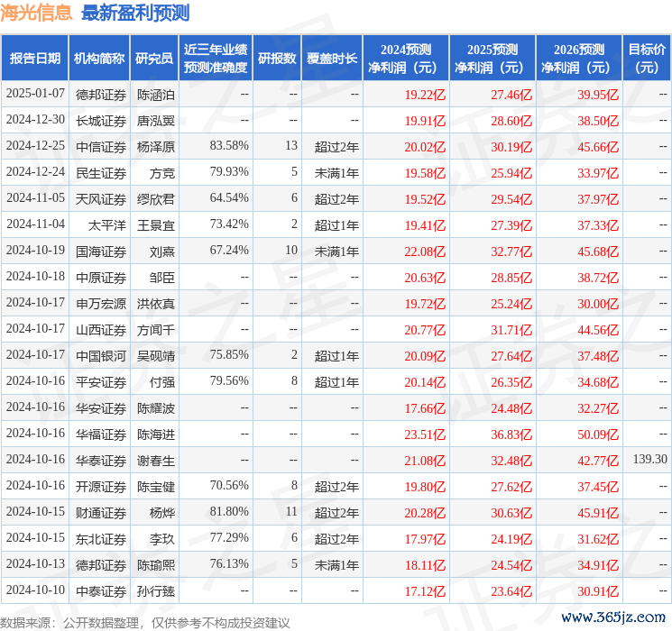Select institution 太平洋

tap(107, 225)
